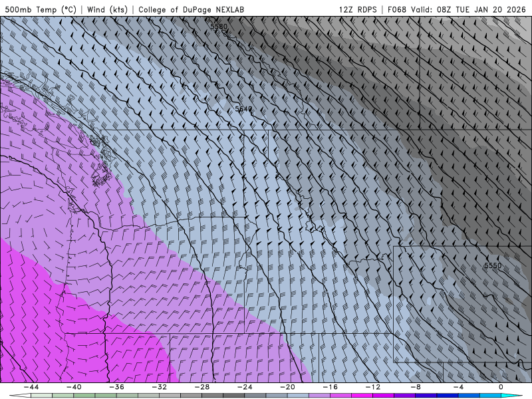The height and width of the screenshot is (399, 532).
Task: Click the bright magenta colorbar swatch below -12
Action: point(362,396)
